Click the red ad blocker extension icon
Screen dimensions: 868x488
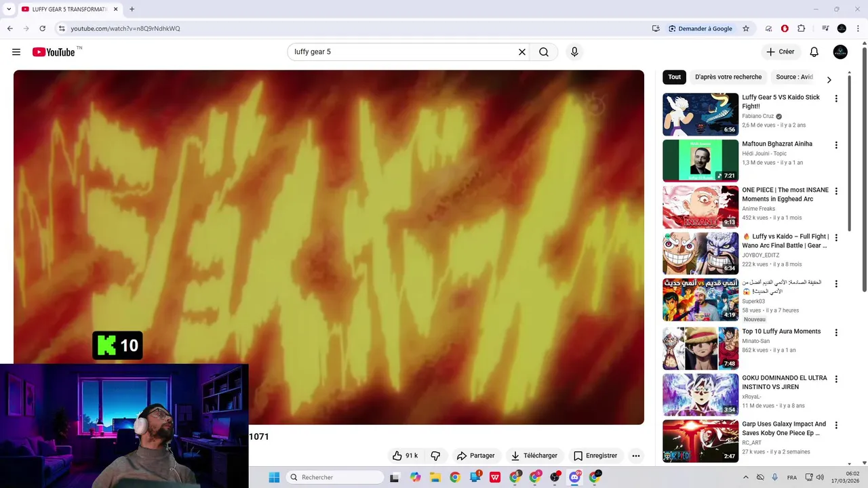[785, 28]
